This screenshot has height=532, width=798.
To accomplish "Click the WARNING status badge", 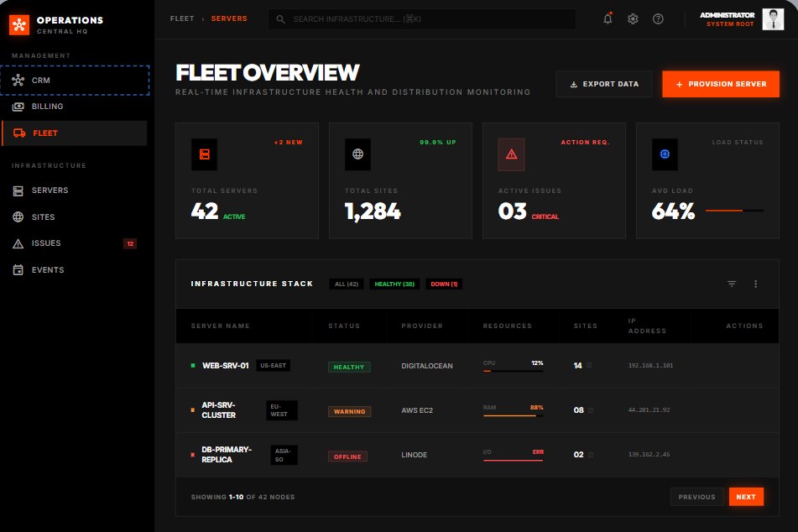I will point(350,411).
